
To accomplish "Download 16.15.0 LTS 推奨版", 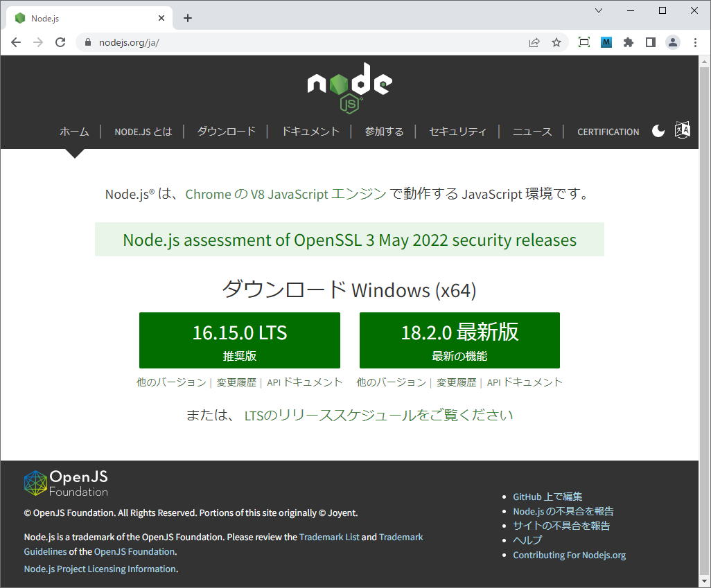I will 239,341.
